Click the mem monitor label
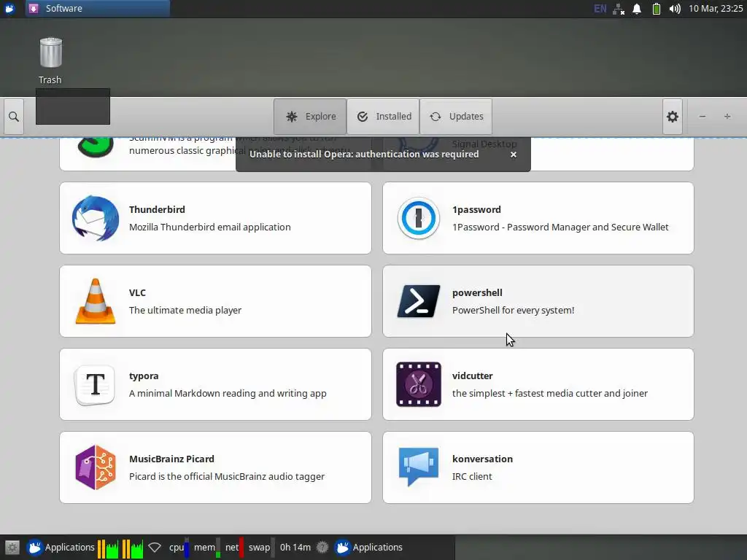Viewport: 747px width, 560px height. click(x=204, y=548)
